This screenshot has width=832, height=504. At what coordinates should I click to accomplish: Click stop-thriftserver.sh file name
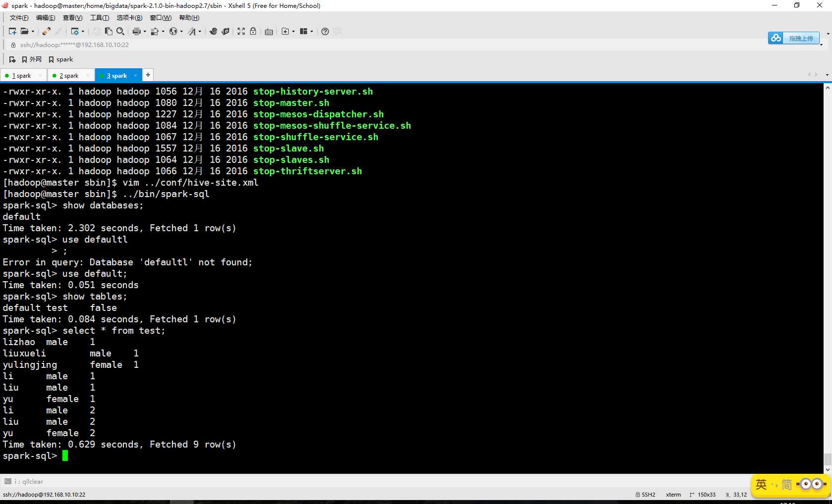pyautogui.click(x=308, y=171)
